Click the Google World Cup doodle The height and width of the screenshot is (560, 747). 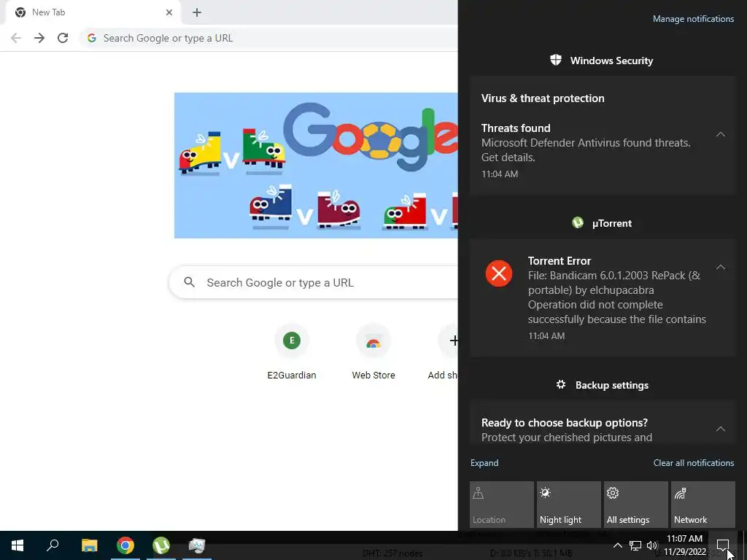(316, 166)
